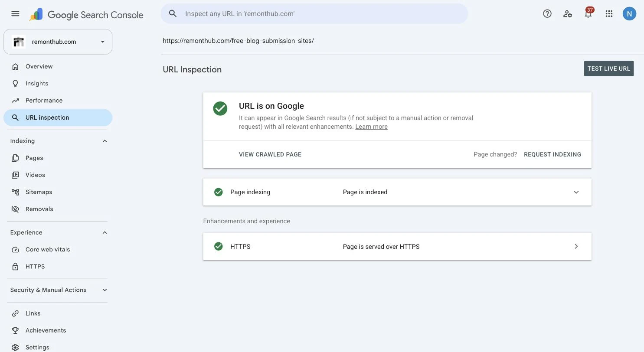Click the Settings gear icon
This screenshot has width=644, height=352.
pos(16,347)
